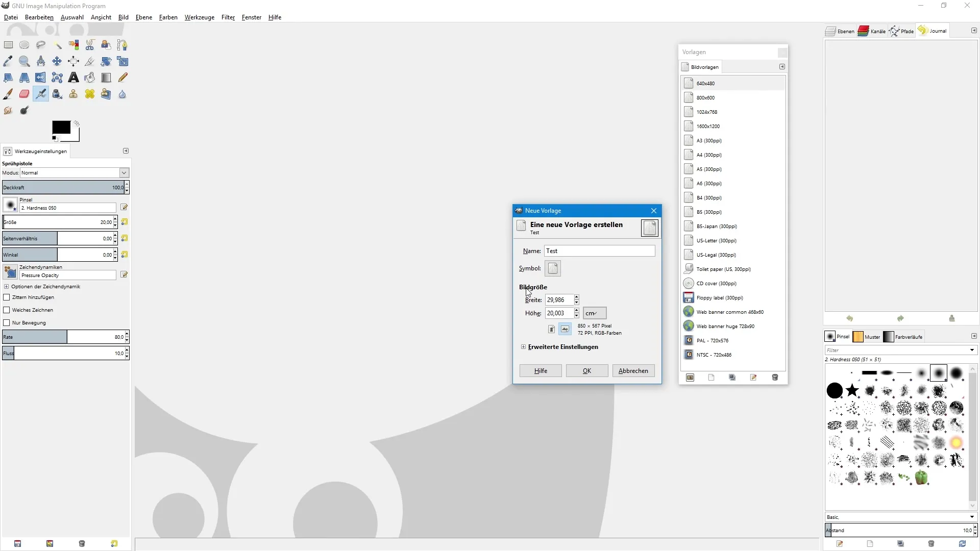Viewport: 980px width, 551px height.
Task: Open the Datei menu
Action: point(11,17)
